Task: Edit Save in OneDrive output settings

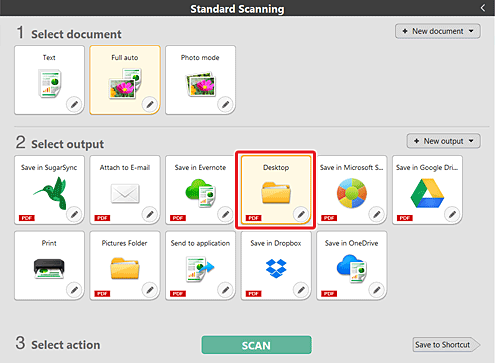Action: 377,290
